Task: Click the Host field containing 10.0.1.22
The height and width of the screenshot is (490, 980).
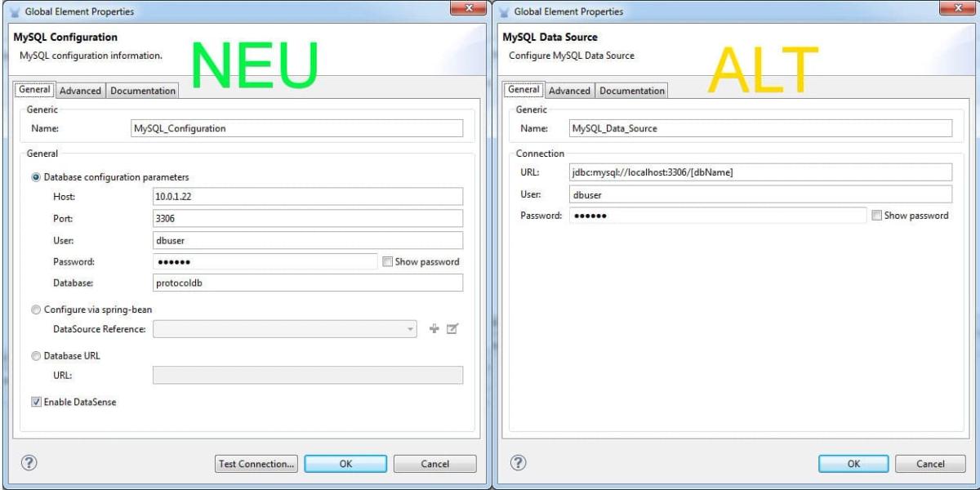Action: pos(307,197)
